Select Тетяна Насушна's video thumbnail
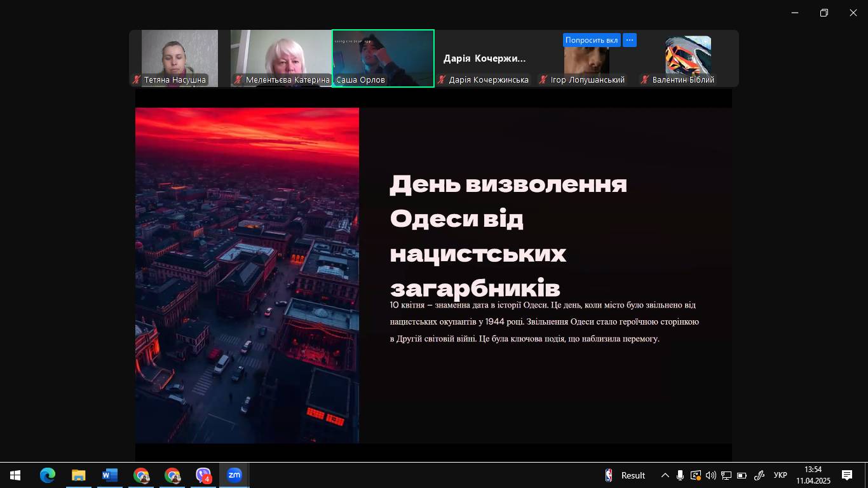 [180, 58]
